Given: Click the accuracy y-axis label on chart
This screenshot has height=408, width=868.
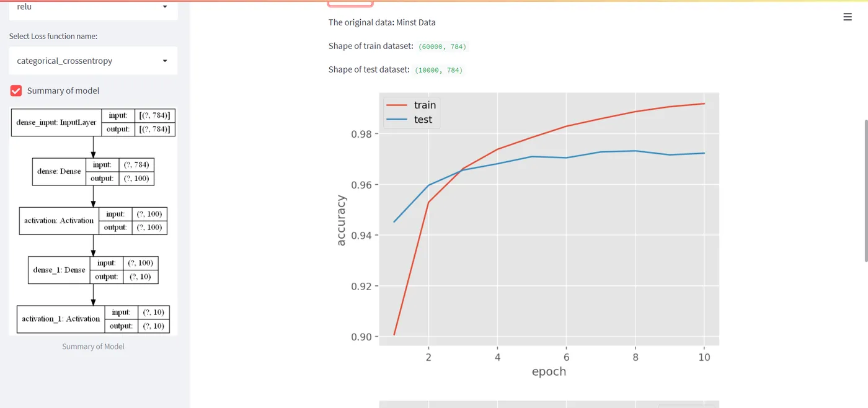Looking at the screenshot, I should pos(341,221).
